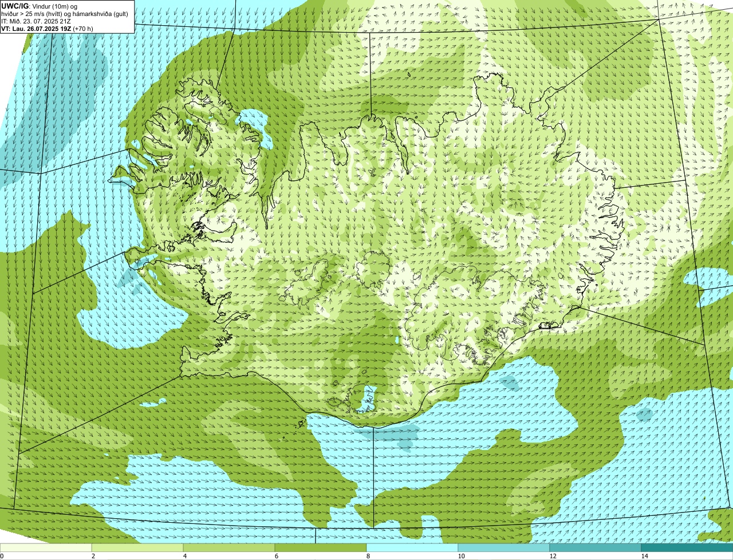Click the legend value label "8"
Viewport: 733px width, 560px height.
(x=368, y=556)
